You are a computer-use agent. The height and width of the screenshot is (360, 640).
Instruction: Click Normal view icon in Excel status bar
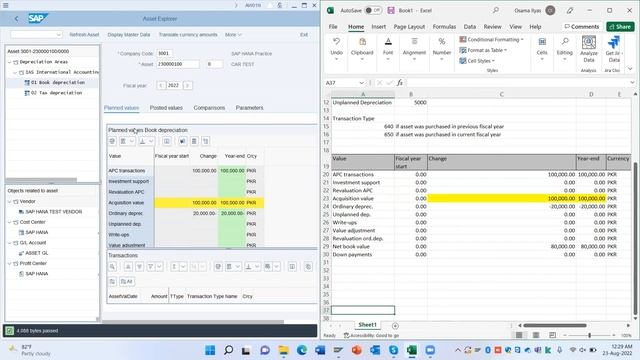519,335
